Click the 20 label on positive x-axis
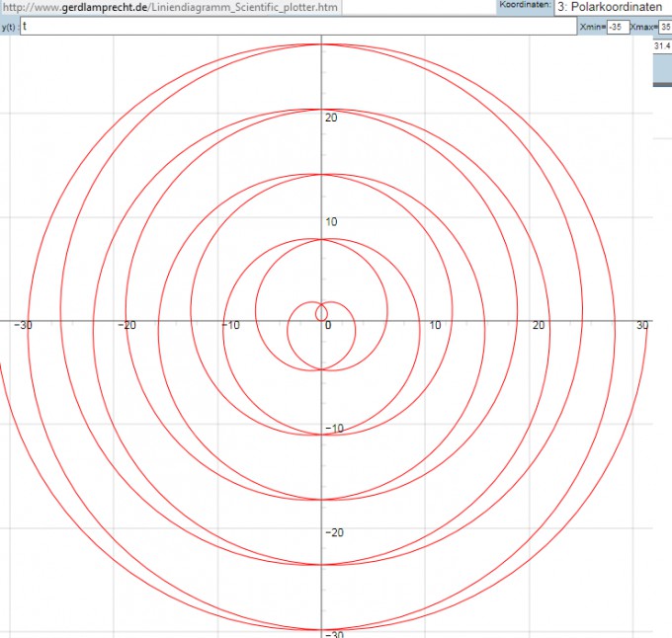 539,326
